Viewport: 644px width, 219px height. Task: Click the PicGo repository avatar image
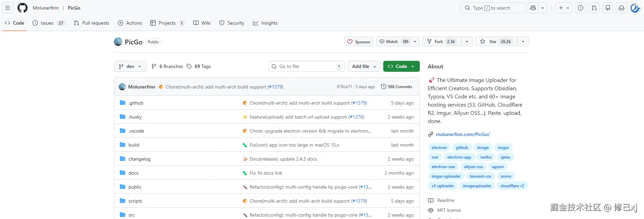click(x=118, y=42)
